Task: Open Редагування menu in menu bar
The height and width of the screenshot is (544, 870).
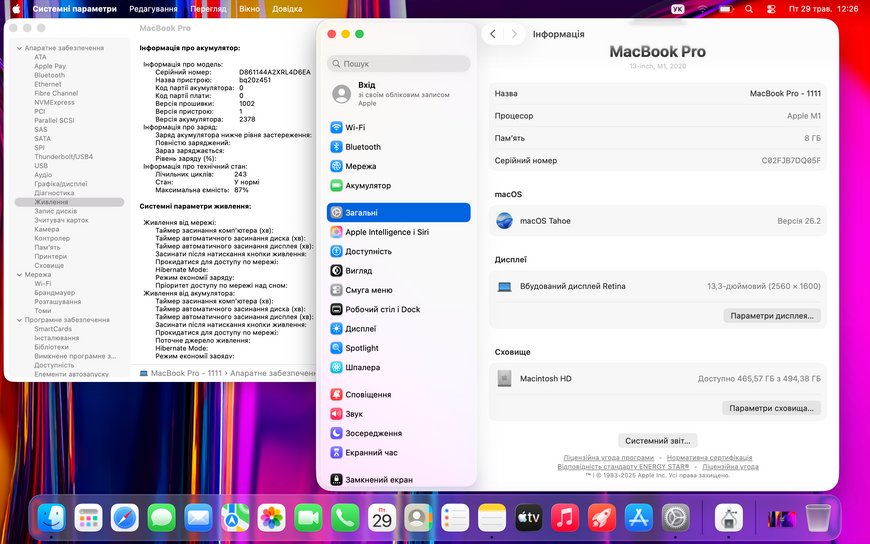Action: 153,9
